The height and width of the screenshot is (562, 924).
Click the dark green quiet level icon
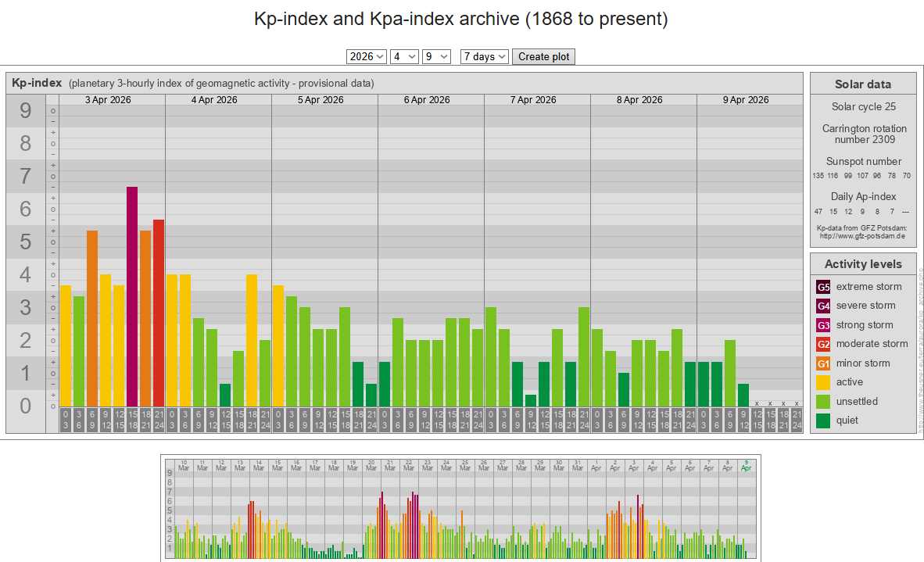(823, 421)
